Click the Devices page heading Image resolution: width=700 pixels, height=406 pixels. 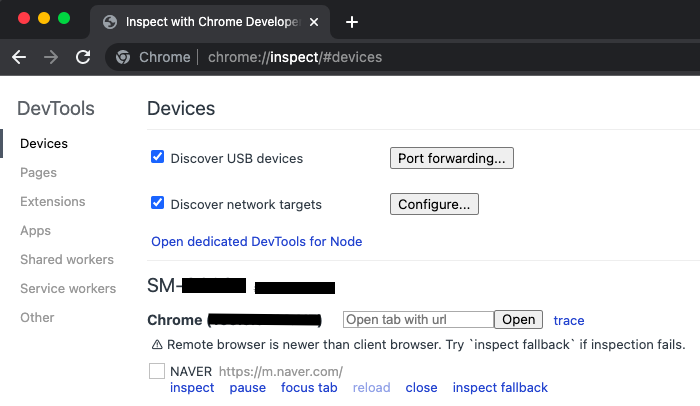pos(181,109)
